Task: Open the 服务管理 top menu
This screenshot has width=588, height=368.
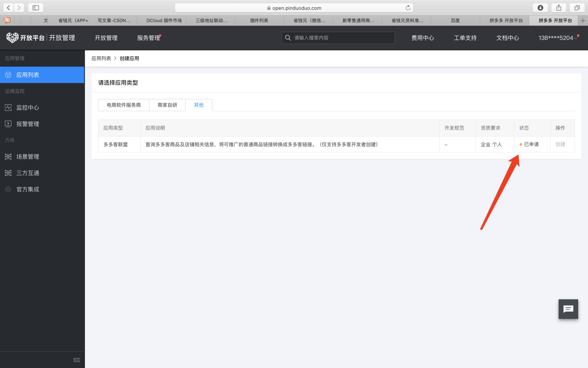Action: [x=149, y=38]
